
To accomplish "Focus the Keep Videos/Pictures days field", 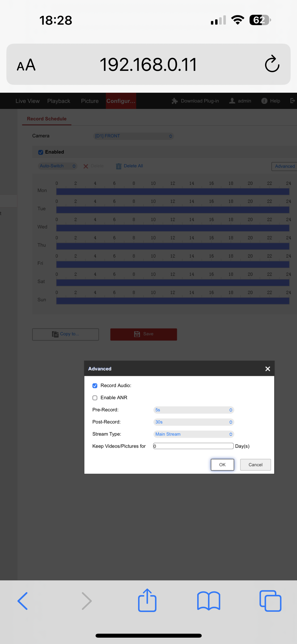I will 193,446.
